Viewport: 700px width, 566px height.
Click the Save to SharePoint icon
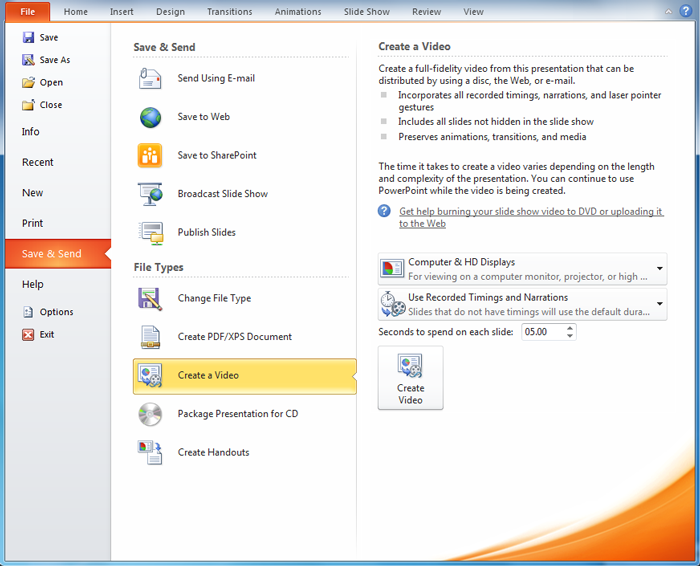click(150, 156)
